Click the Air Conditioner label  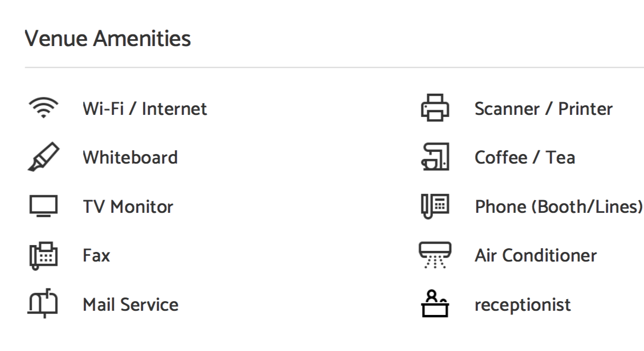coord(535,256)
